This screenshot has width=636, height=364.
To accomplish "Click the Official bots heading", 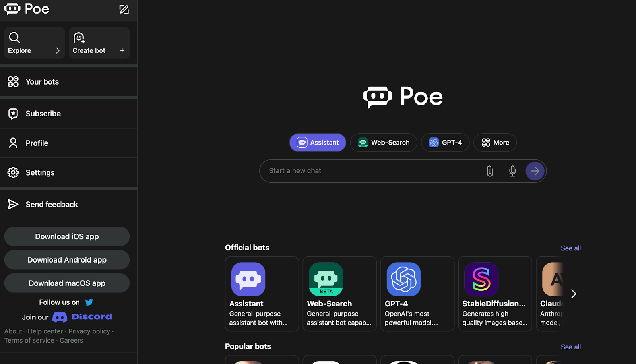I will coord(247,248).
